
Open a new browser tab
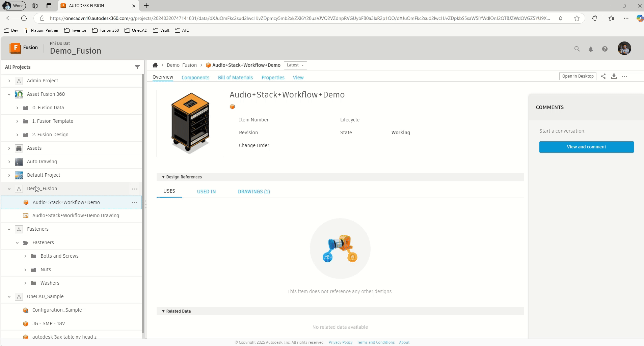(x=146, y=6)
